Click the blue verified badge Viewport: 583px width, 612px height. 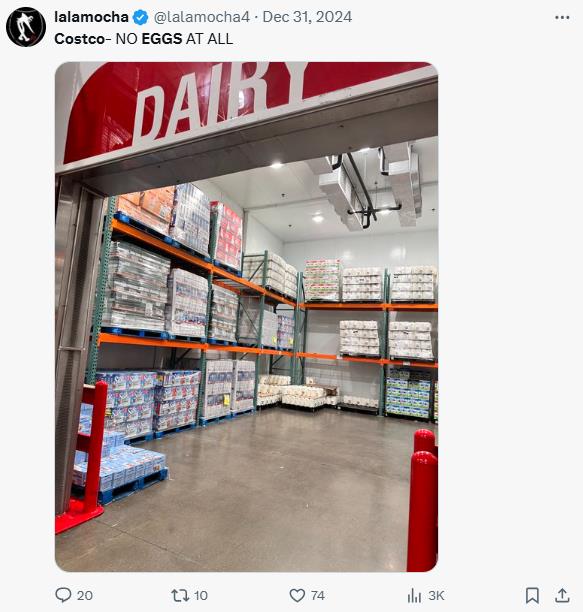(140, 17)
